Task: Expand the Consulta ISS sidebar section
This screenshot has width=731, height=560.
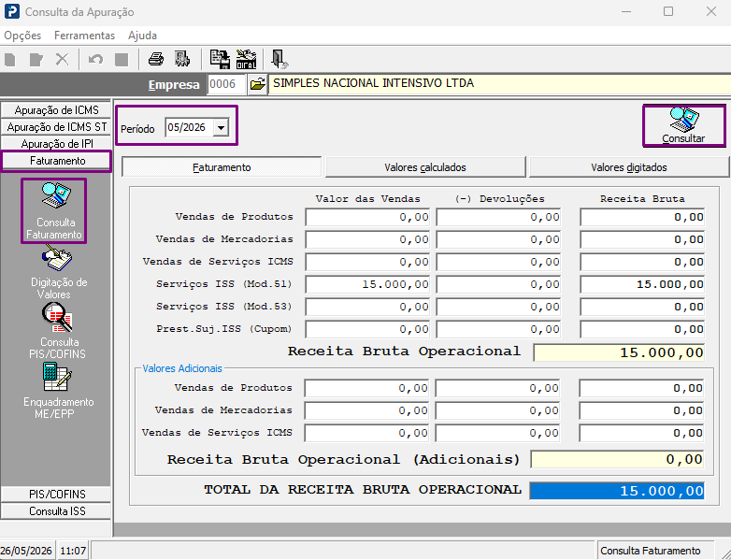Action: [x=56, y=511]
